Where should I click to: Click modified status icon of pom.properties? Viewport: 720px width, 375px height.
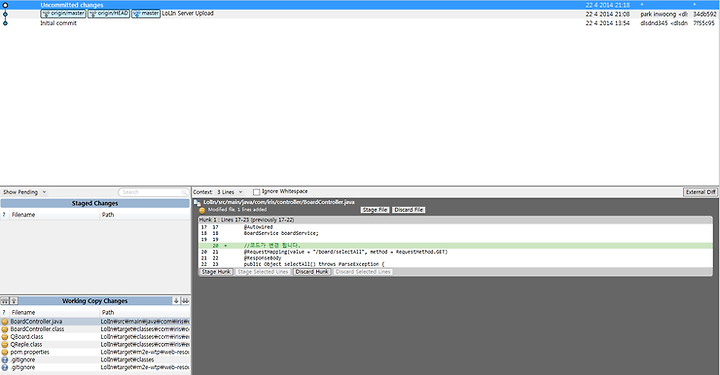[x=5, y=353]
